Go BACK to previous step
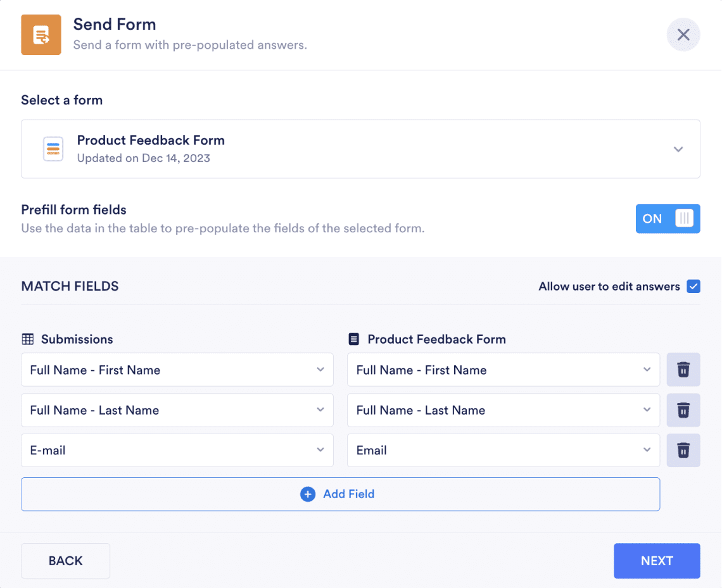722x588 pixels. click(66, 561)
